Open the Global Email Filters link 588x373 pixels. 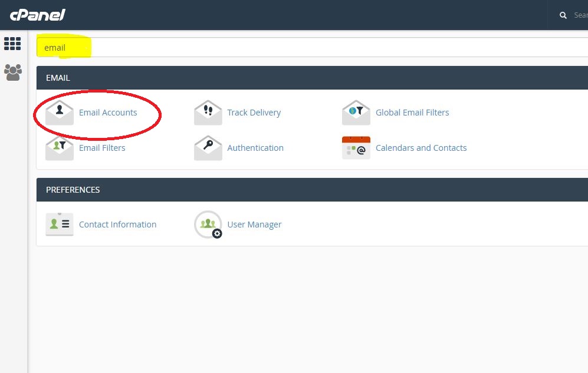tap(412, 113)
